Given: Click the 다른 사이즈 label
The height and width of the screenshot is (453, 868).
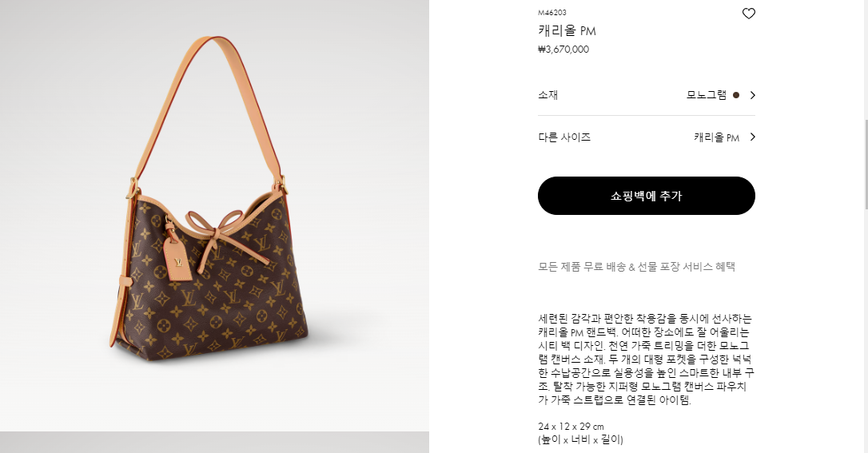Looking at the screenshot, I should pyautogui.click(x=564, y=137).
